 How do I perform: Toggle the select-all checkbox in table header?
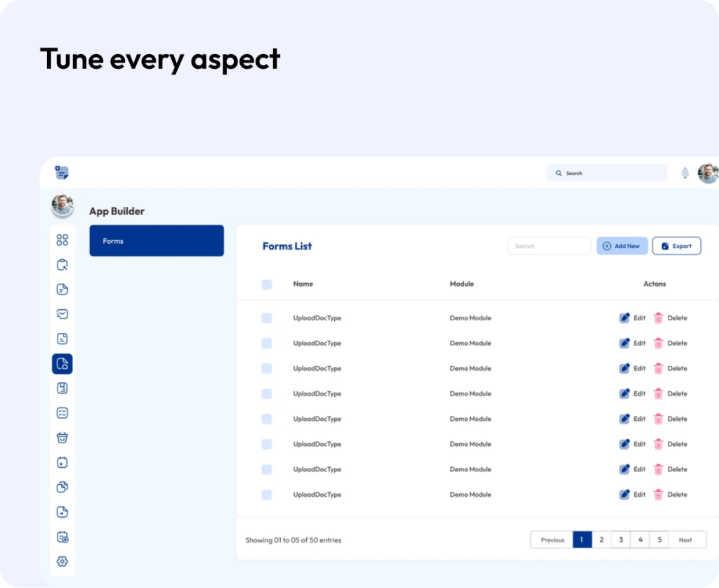click(267, 285)
